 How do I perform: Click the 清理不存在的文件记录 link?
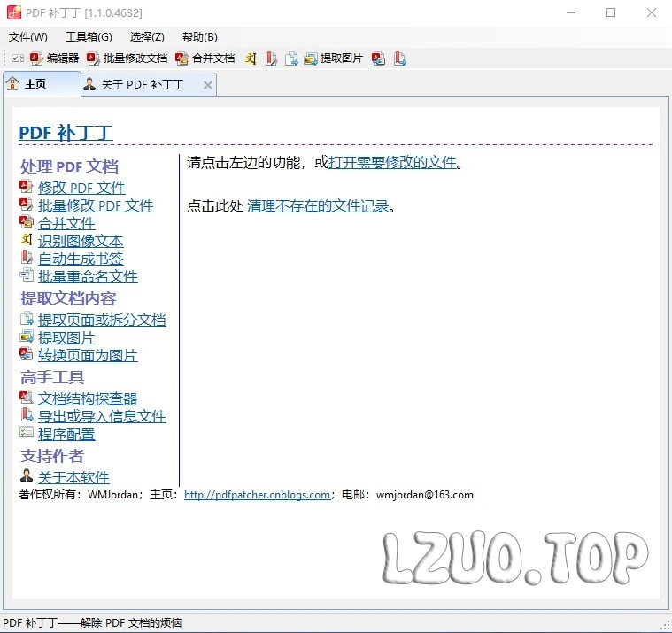tap(318, 206)
